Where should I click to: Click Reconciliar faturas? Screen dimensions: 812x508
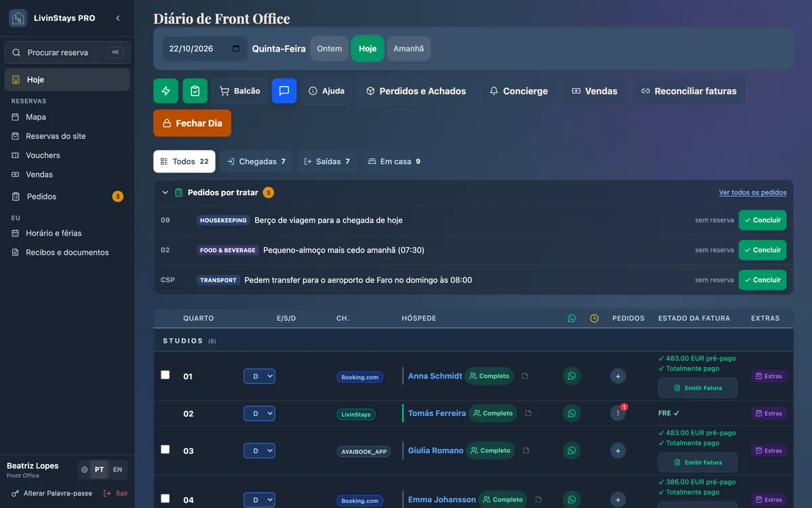(x=689, y=91)
